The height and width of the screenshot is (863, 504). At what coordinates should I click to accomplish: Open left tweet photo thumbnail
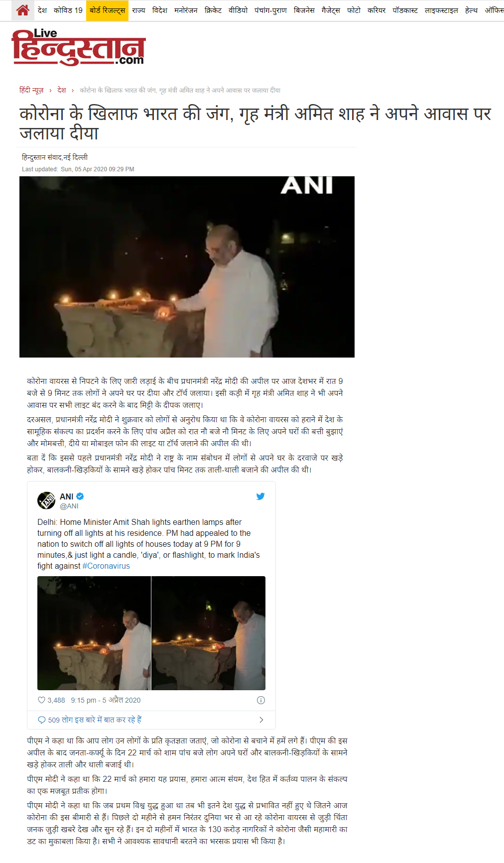pos(94,633)
